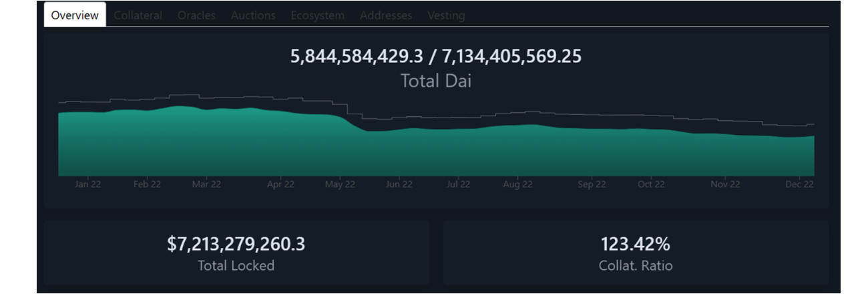Select the Dec 22 axis marker
Image resolution: width=868 pixels, height=294 pixels.
click(799, 184)
